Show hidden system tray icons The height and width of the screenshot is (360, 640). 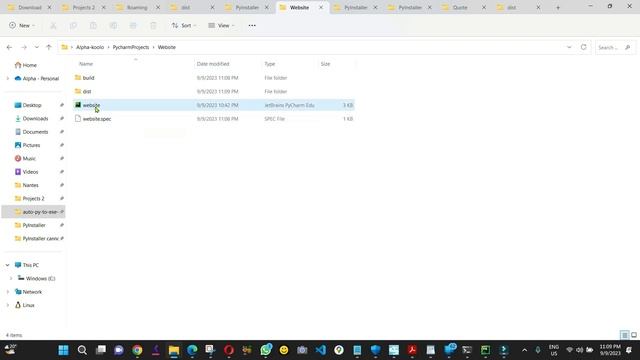pos(524,350)
